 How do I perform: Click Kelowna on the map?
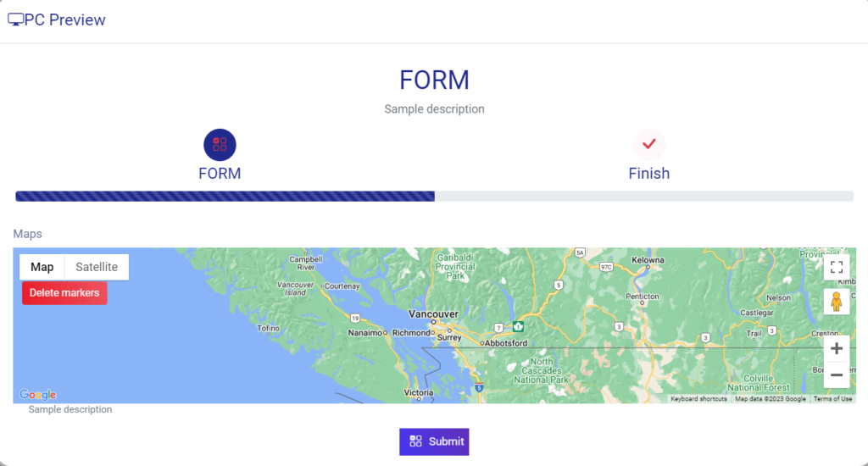point(648,259)
